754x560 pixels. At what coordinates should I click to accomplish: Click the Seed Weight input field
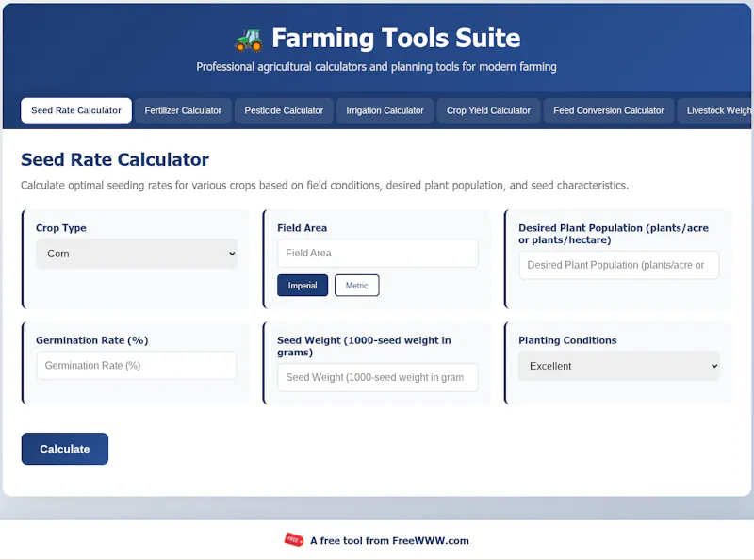(x=378, y=377)
